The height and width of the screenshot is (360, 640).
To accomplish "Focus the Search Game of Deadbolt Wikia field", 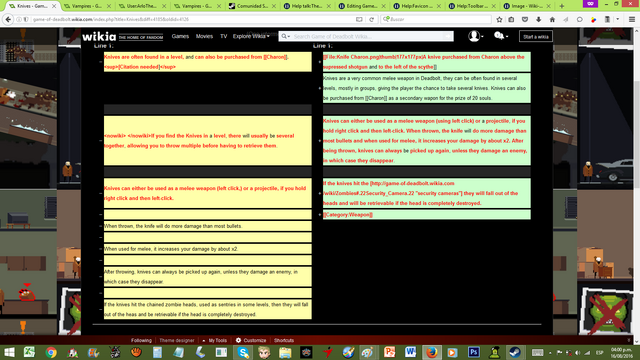I will click(369, 36).
